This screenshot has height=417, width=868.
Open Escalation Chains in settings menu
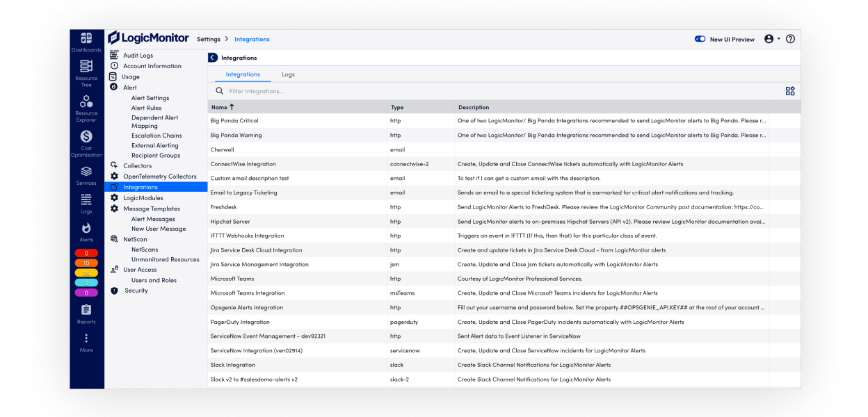pos(156,136)
